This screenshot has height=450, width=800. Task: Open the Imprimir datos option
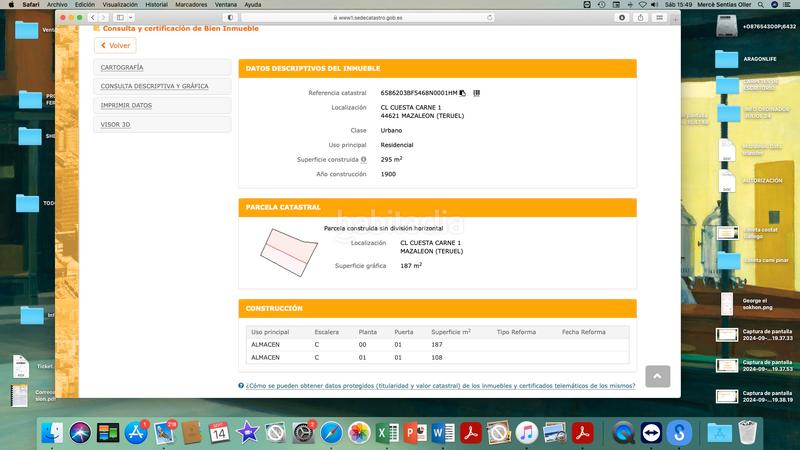[162, 105]
